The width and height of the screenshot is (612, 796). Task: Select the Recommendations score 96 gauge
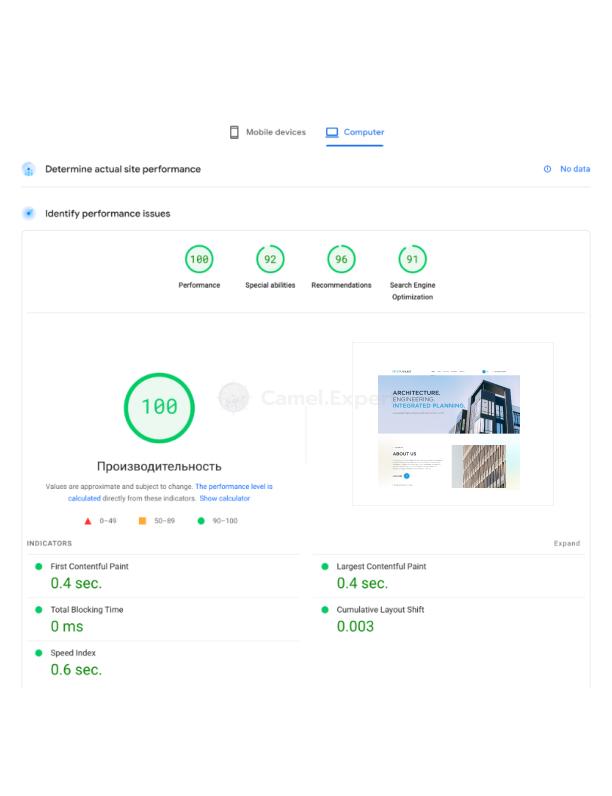[x=341, y=260]
